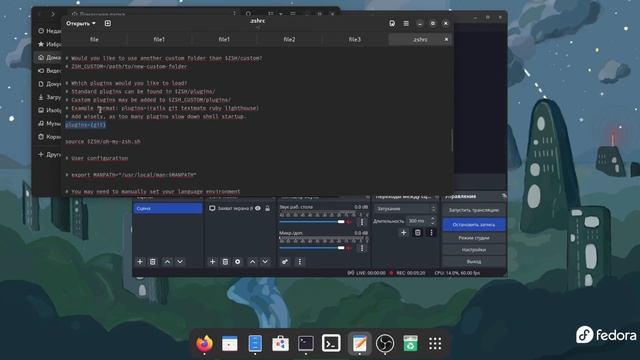Mute the Mic/Aux audio channel
640x360 pixels.
point(349,248)
